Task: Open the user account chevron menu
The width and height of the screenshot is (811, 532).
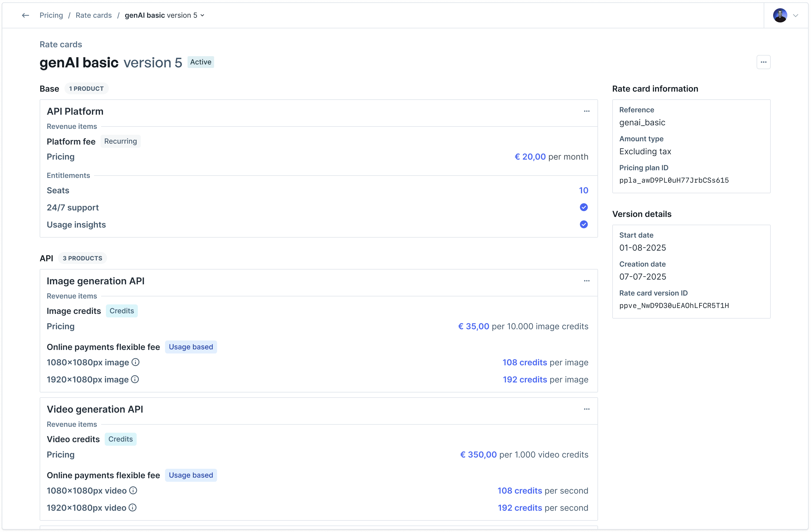Action: click(x=796, y=15)
